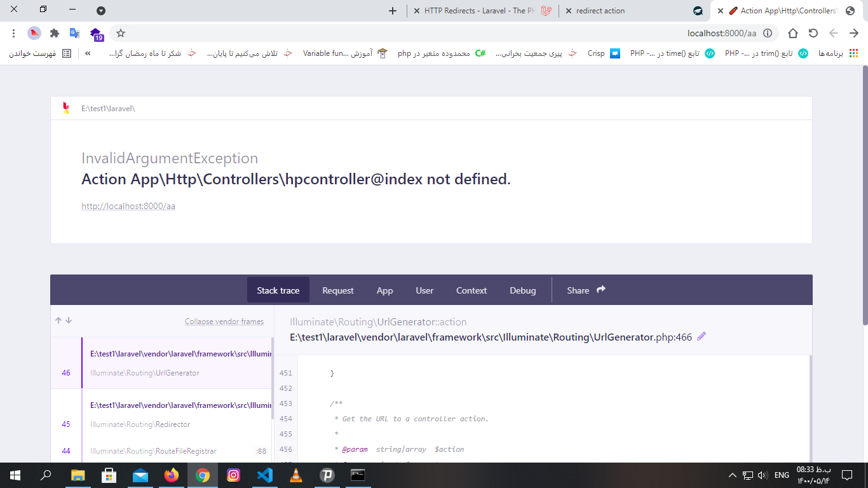The image size is (868, 488).
Task: Click the Share button
Action: [586, 290]
